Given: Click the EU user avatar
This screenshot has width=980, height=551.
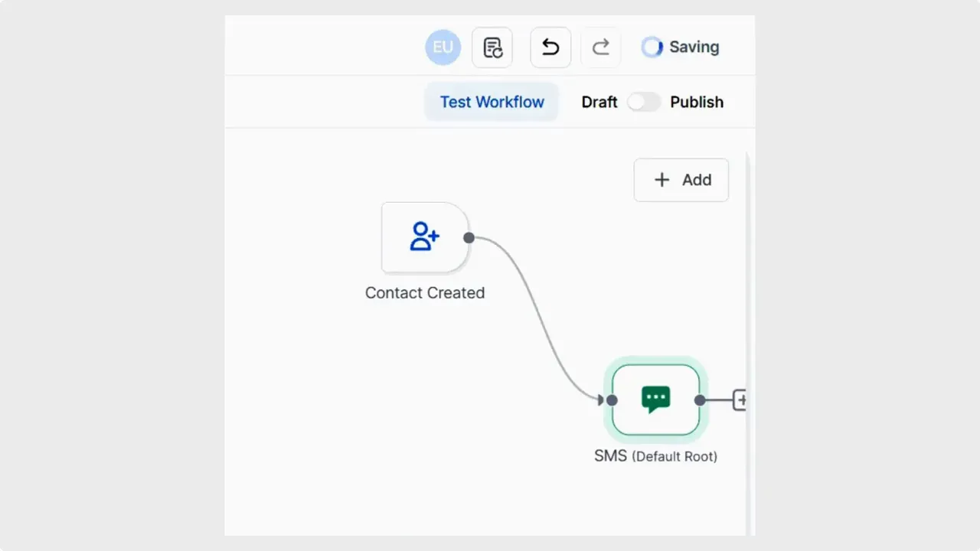Looking at the screenshot, I should (443, 47).
